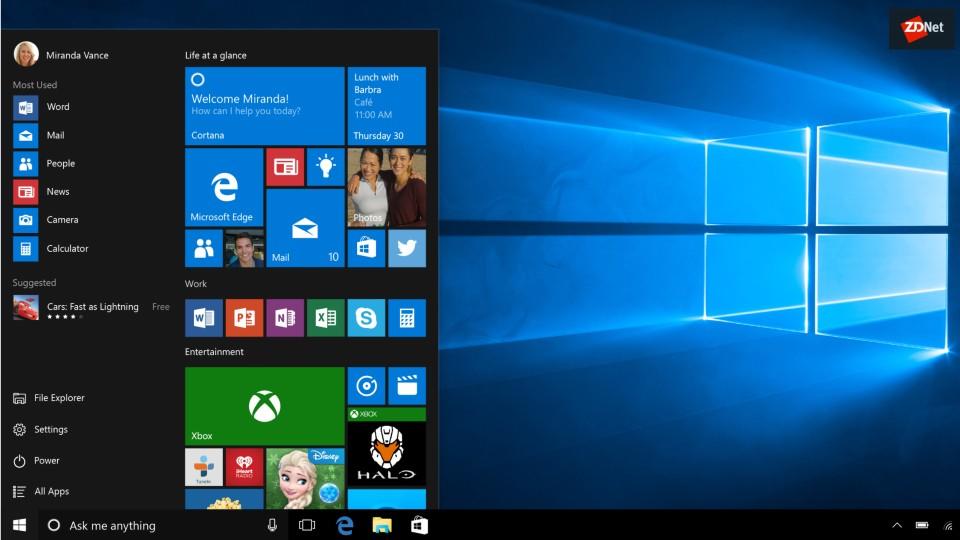Image resolution: width=960 pixels, height=540 pixels.
Task: Click the Task View taskbar icon
Action: 307,525
